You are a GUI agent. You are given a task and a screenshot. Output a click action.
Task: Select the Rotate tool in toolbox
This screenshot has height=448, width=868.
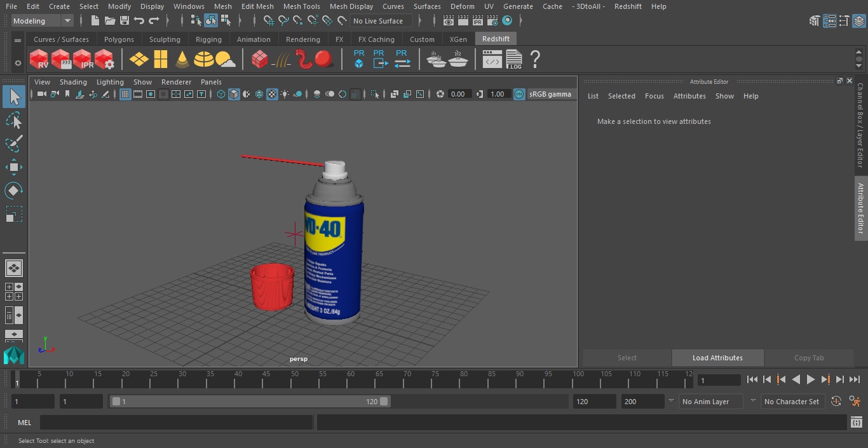(x=14, y=190)
